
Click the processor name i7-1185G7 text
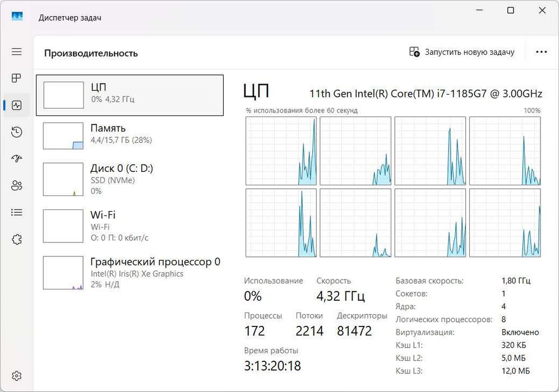coord(426,94)
